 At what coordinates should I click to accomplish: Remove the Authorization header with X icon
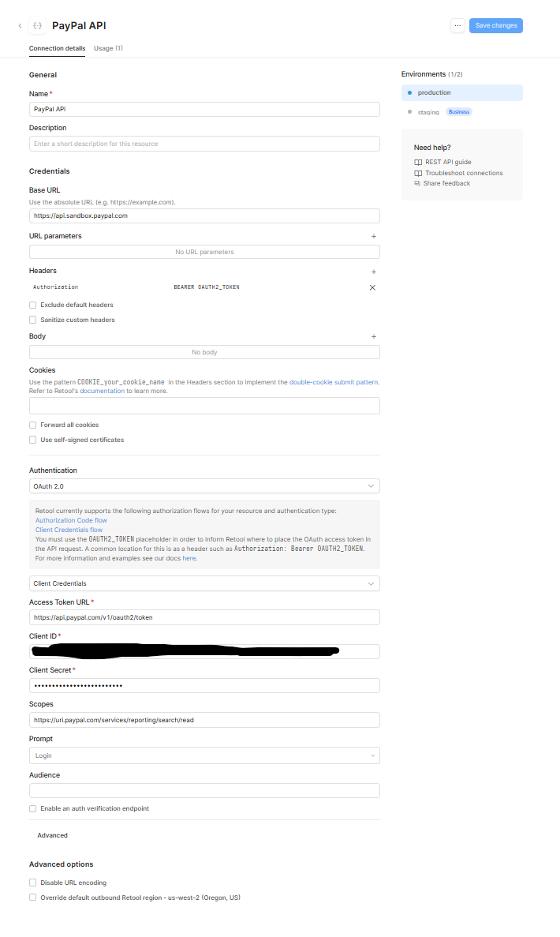pos(372,287)
